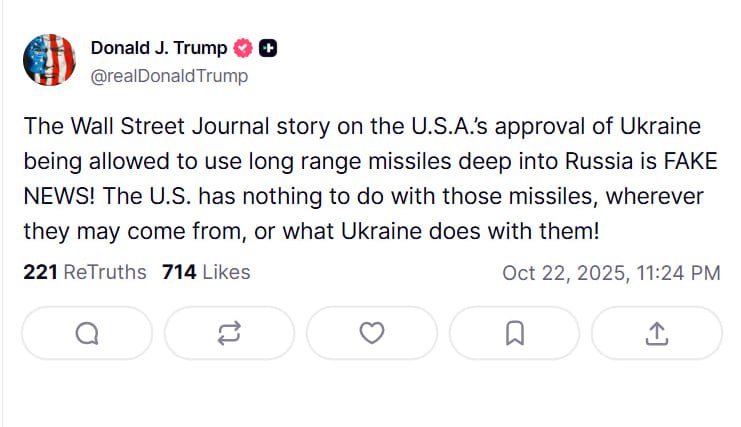Screen dimensions: 741x427
Task: Open the Oct 22, 2025 timestamp link
Action: click(x=610, y=273)
